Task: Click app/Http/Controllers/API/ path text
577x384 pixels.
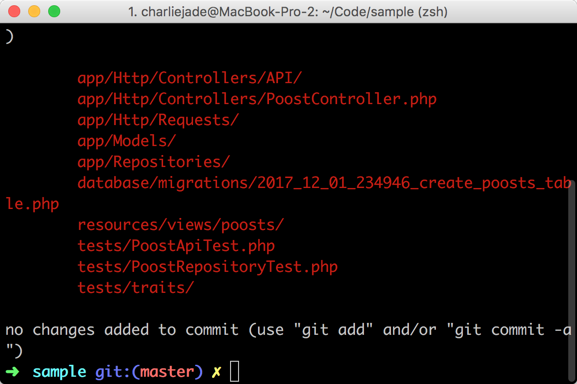Action: pyautogui.click(x=190, y=78)
